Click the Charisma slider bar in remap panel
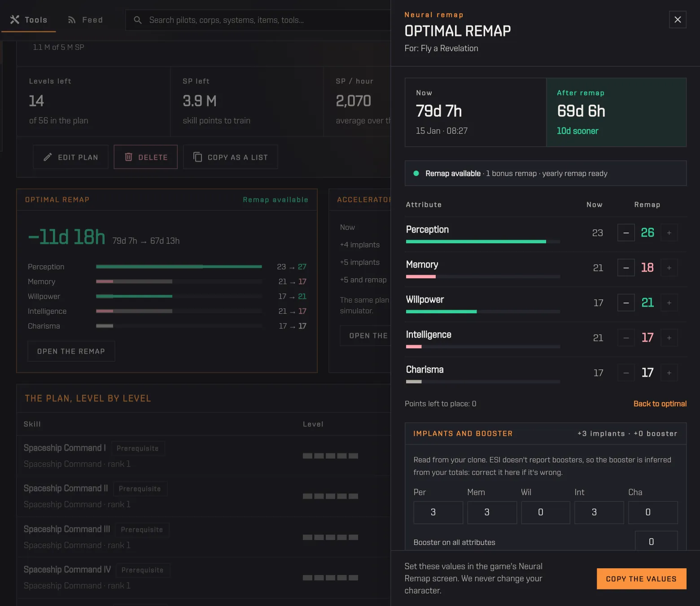Viewport: 700px width, 606px height. point(483,382)
